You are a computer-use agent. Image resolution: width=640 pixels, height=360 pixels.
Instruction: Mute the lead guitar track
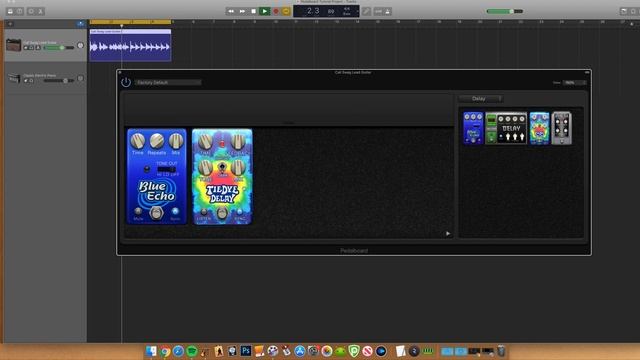(x=26, y=48)
